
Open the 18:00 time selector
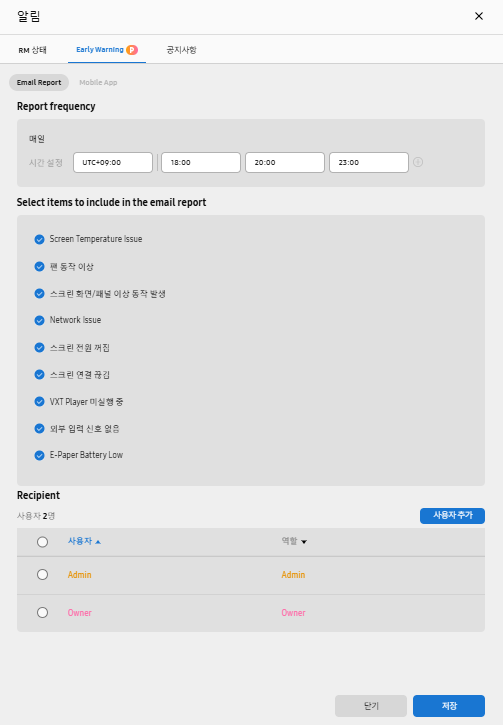click(201, 162)
